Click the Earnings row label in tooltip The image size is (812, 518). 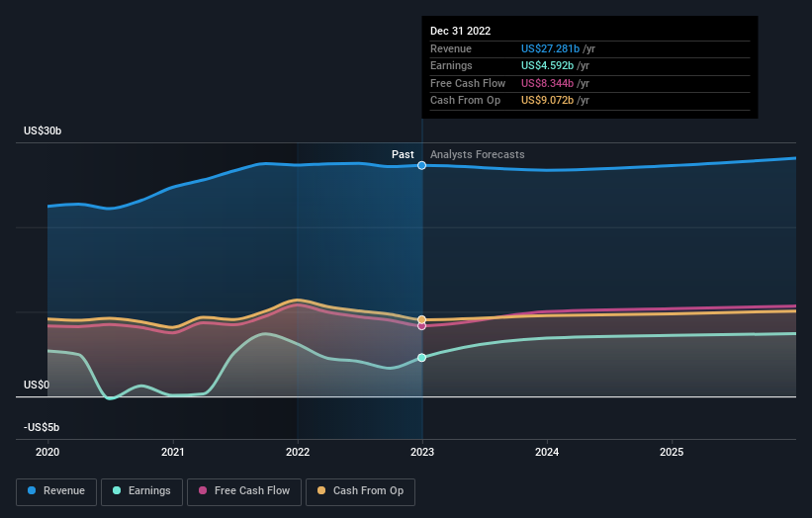[x=452, y=65]
